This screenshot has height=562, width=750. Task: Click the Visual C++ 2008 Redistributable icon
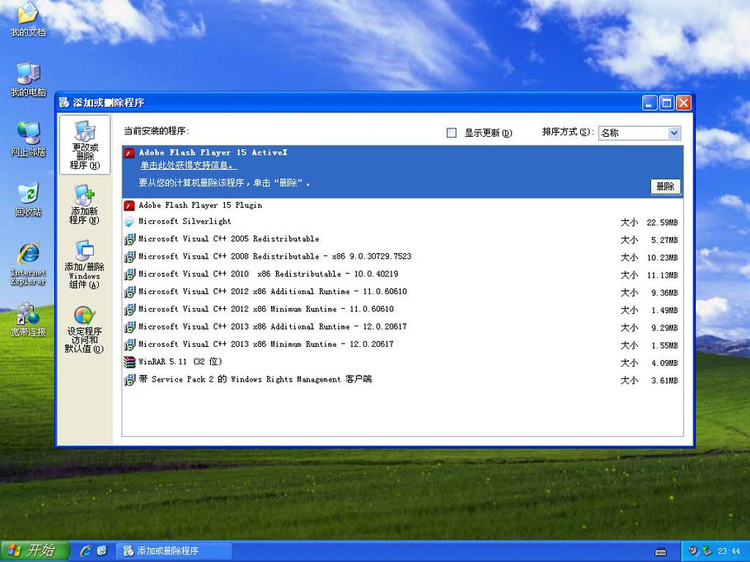pos(129,257)
